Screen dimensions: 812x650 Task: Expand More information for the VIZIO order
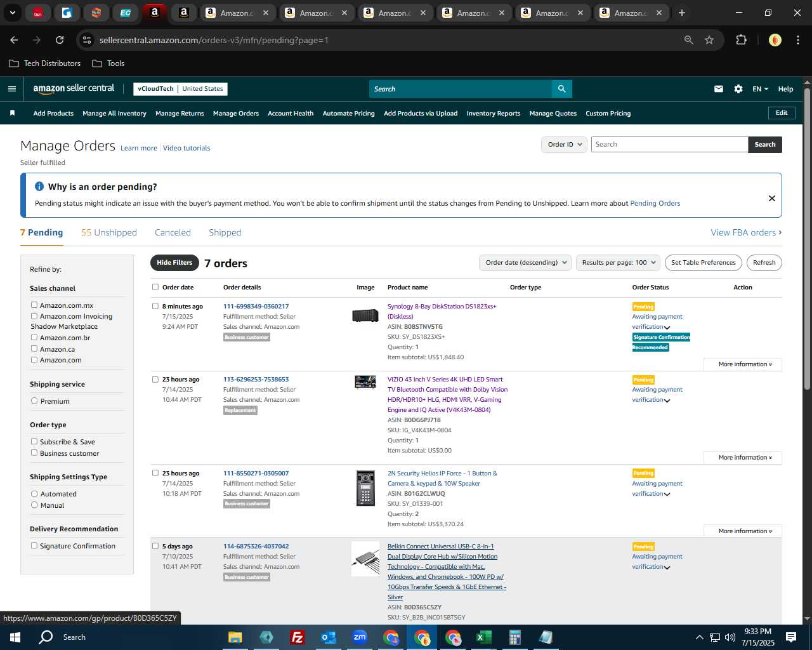pos(743,458)
